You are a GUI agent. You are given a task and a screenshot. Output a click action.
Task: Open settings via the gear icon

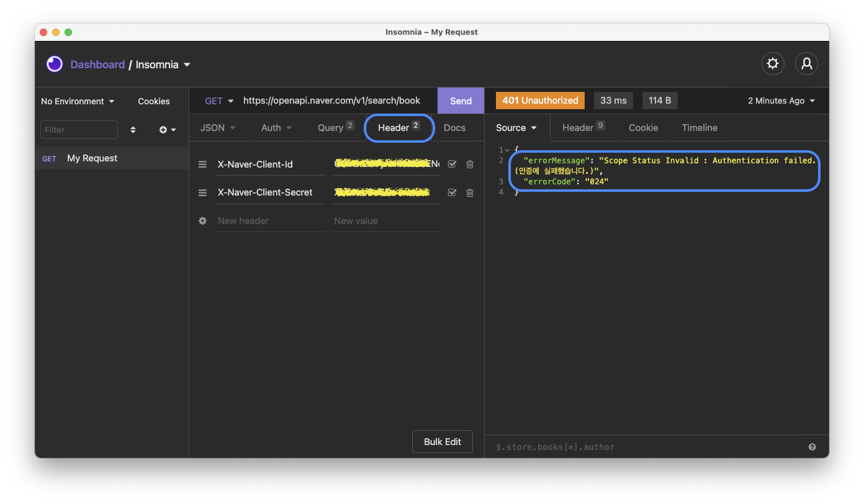pos(773,63)
